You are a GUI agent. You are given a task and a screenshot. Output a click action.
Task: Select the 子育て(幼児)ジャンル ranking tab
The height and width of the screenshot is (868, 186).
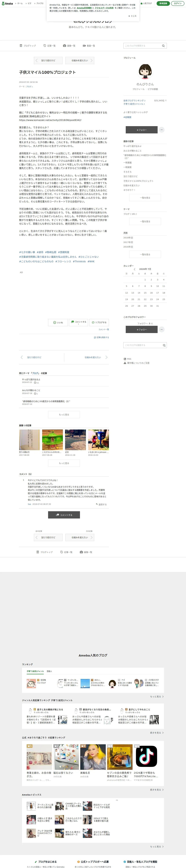(35, 671)
